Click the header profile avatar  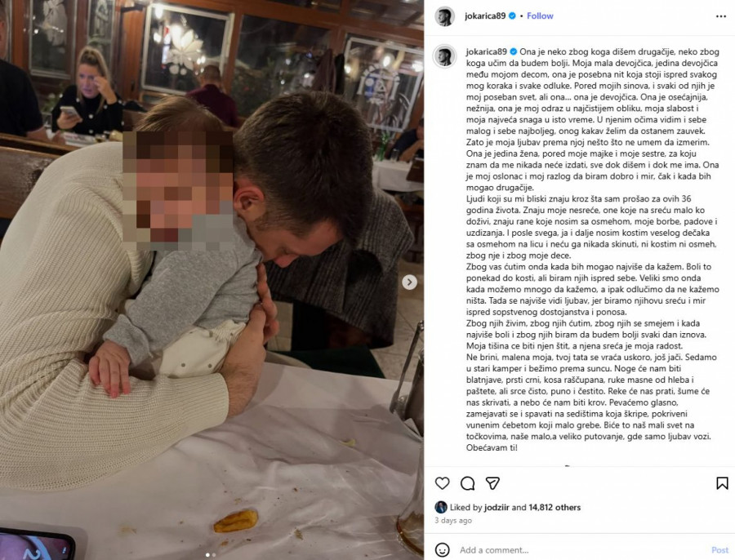pos(444,17)
